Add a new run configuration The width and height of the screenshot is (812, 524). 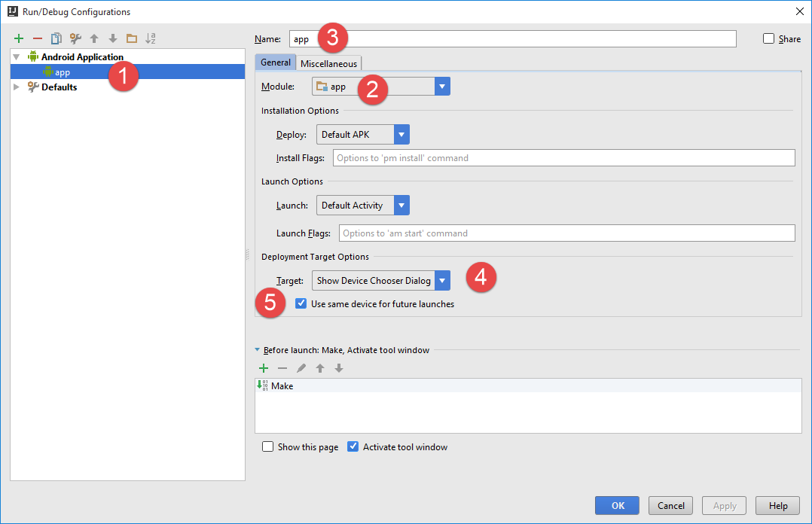point(19,38)
